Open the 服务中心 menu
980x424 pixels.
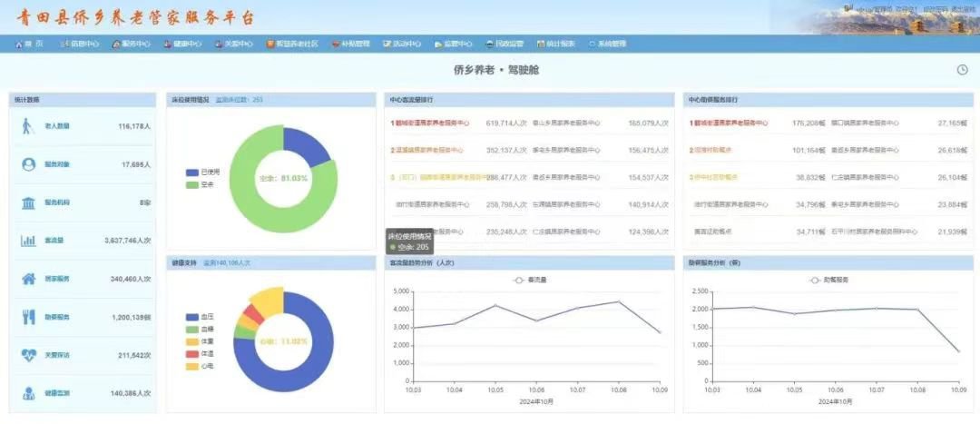(x=132, y=44)
